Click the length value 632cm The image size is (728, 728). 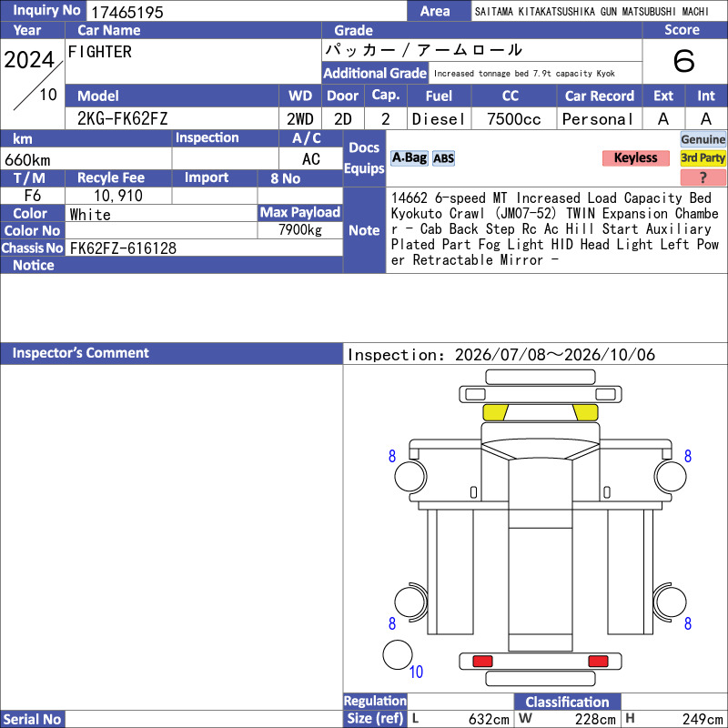(489, 719)
